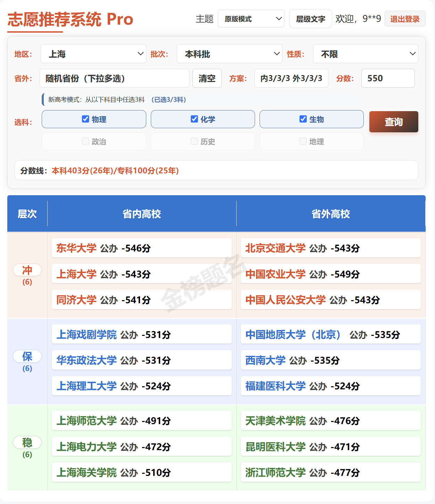Open the 中国人民公安大学 result card

(x=331, y=299)
